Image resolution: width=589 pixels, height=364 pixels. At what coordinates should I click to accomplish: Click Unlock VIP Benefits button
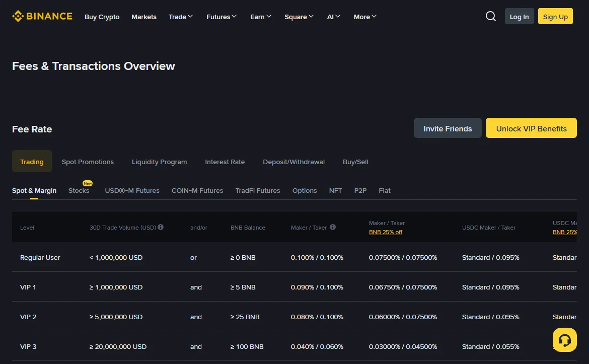[531, 128]
